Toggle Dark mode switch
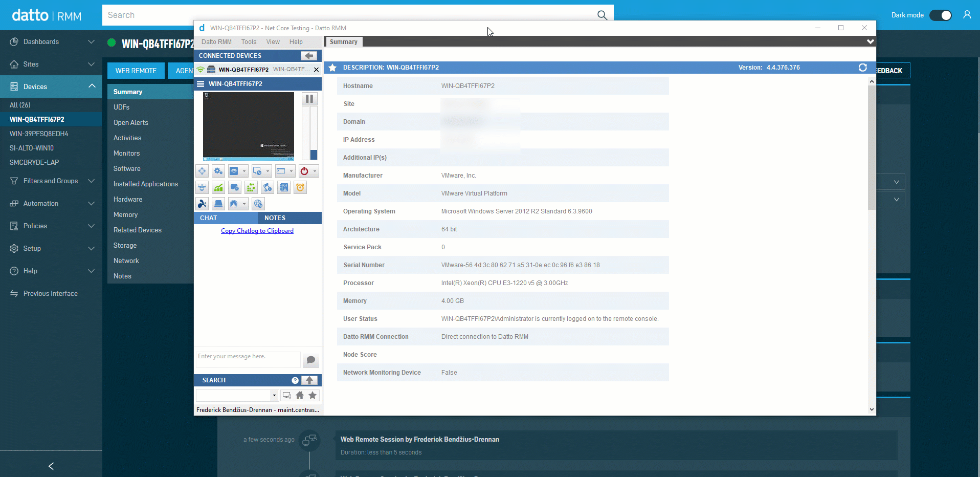The width and height of the screenshot is (980, 477). point(941,15)
